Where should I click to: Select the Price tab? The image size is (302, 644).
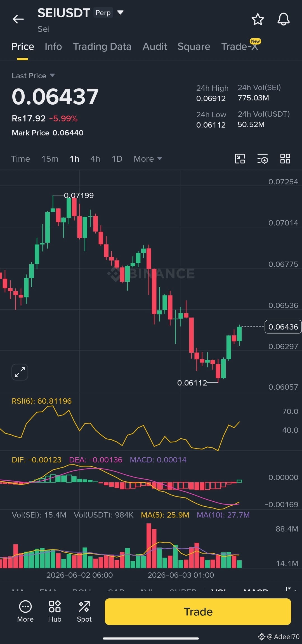(23, 46)
